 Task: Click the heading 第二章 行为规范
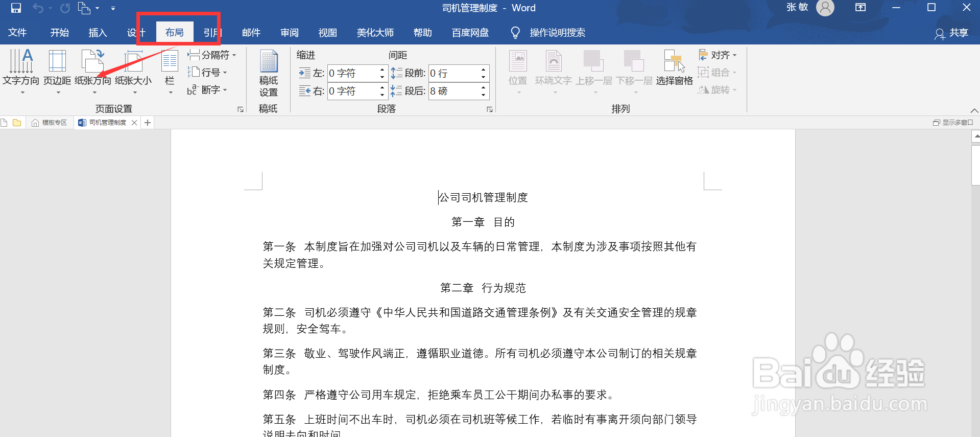pyautogui.click(x=483, y=288)
